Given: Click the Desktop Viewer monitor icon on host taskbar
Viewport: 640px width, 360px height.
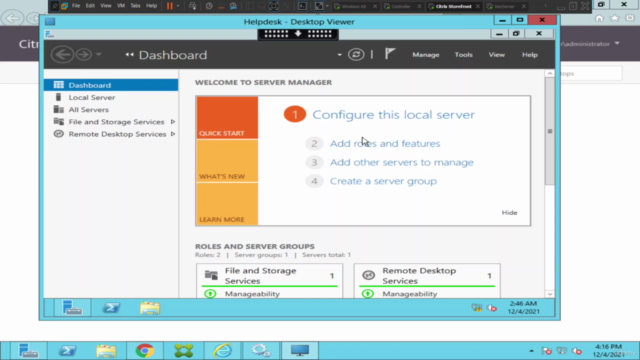Looking at the screenshot, I should [x=300, y=351].
